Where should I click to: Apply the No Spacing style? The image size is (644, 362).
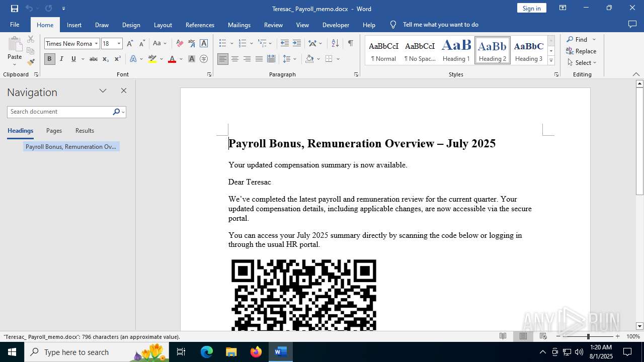[420, 50]
